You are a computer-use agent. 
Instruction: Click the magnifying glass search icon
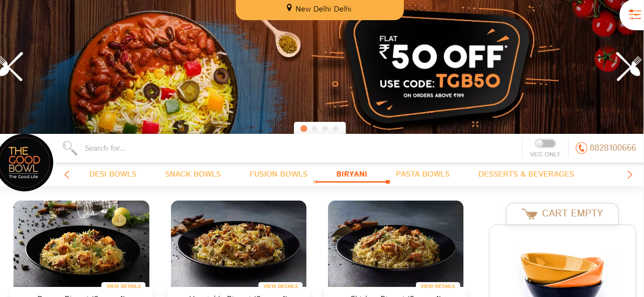(x=70, y=148)
